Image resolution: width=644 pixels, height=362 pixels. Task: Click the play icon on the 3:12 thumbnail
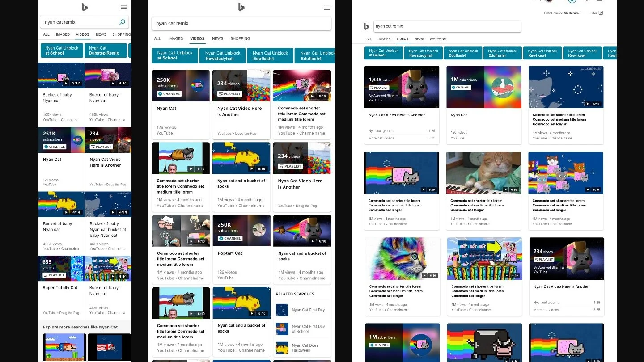(x=66, y=83)
